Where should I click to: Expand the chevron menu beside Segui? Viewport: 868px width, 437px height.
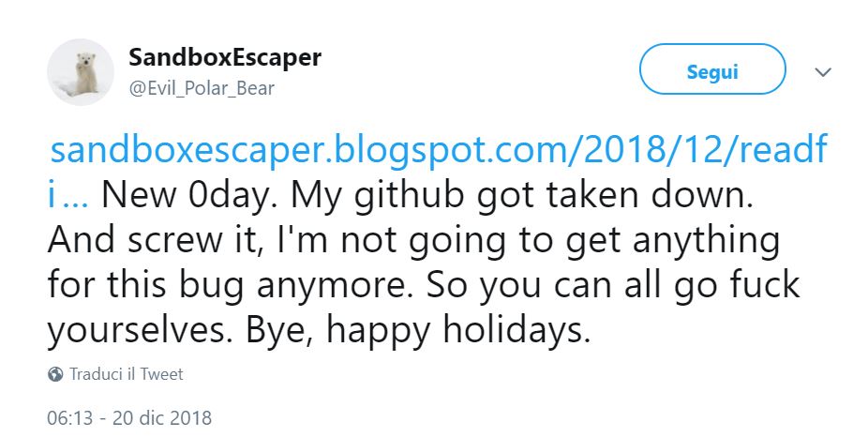coord(823,72)
